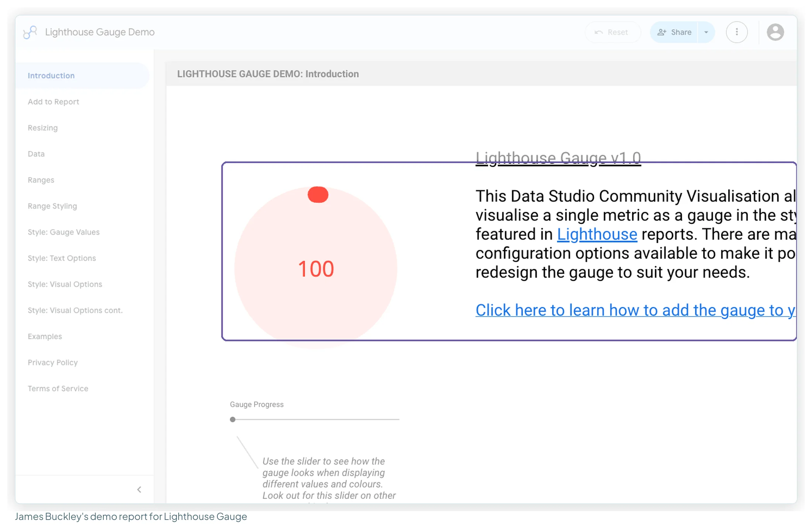Open Style: Visual Options cont. page

(75, 310)
